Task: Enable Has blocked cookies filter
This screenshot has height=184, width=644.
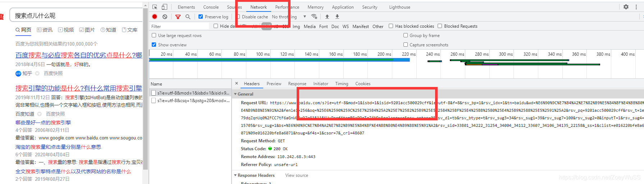Action: (x=391, y=26)
